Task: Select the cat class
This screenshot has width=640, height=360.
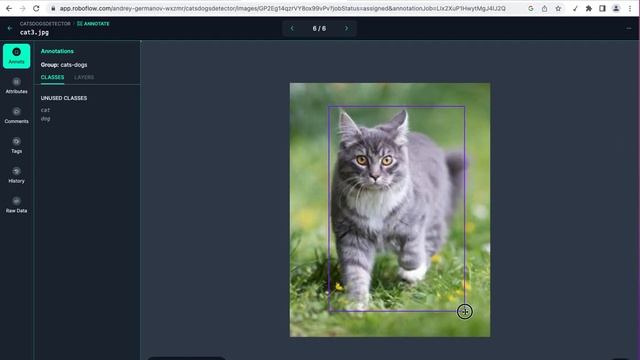Action: [x=45, y=110]
